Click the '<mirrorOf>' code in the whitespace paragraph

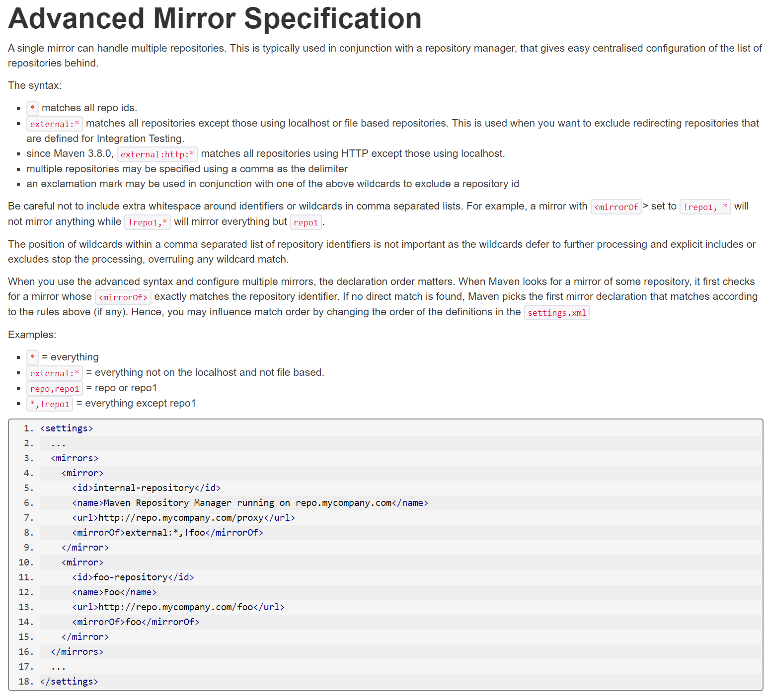(616, 207)
